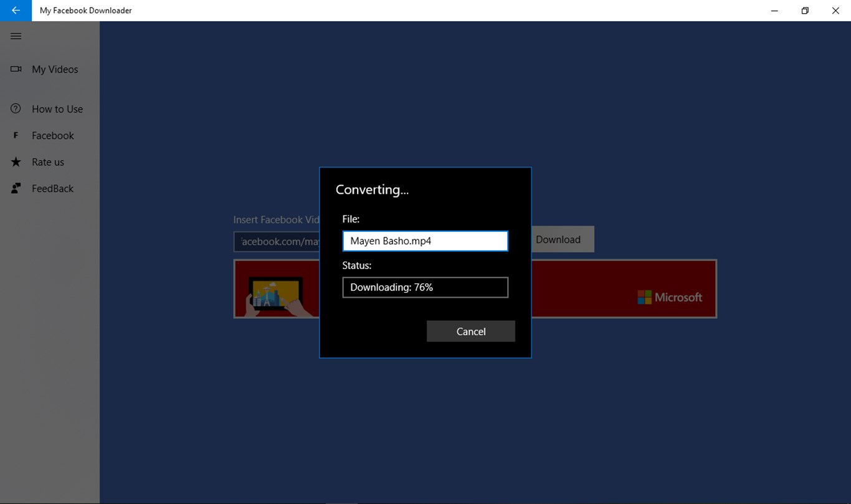Cancel the converting dialog
The width and height of the screenshot is (851, 504).
[x=471, y=331]
